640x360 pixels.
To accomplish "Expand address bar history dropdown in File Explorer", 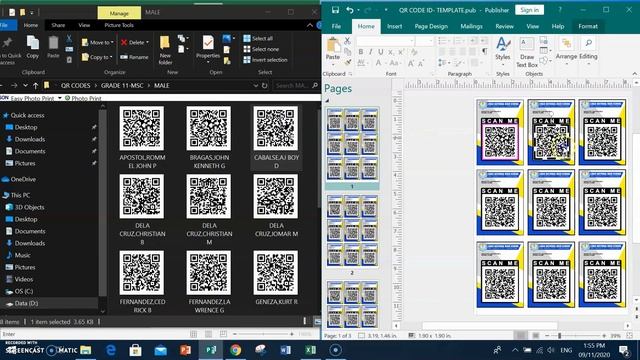I will coord(256,86).
